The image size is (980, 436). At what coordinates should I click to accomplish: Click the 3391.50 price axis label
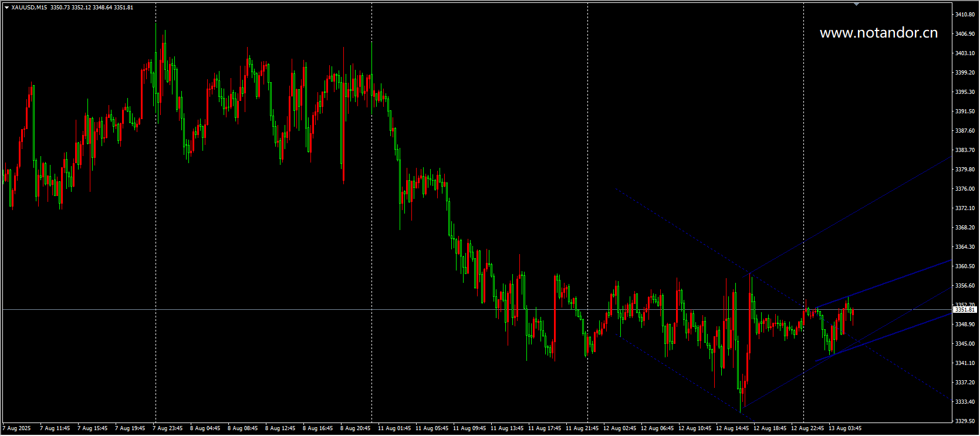(965, 111)
